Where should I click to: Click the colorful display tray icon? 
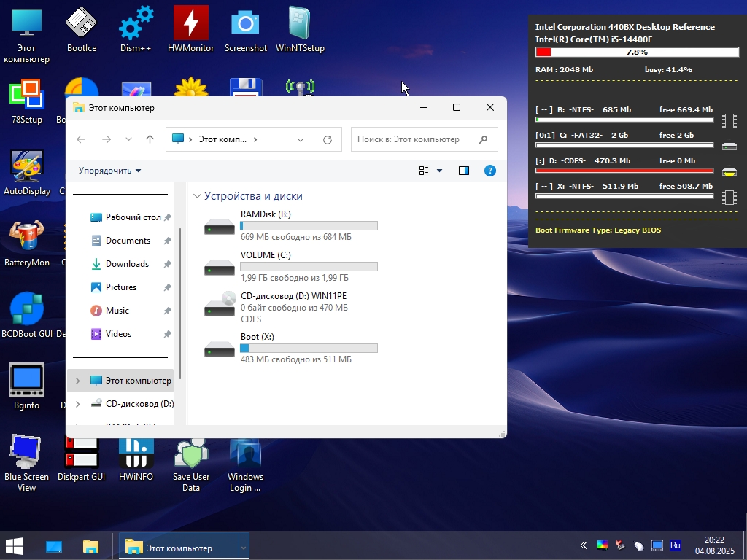click(602, 545)
